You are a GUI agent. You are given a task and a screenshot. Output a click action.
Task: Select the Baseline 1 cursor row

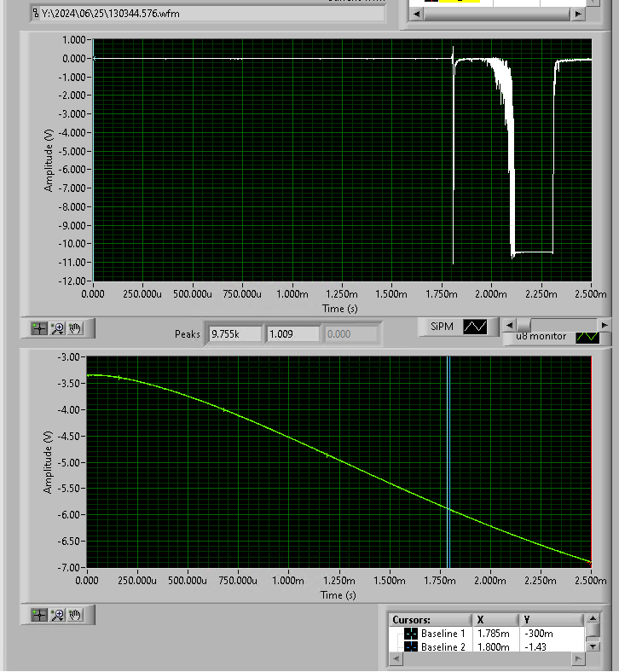487,634
